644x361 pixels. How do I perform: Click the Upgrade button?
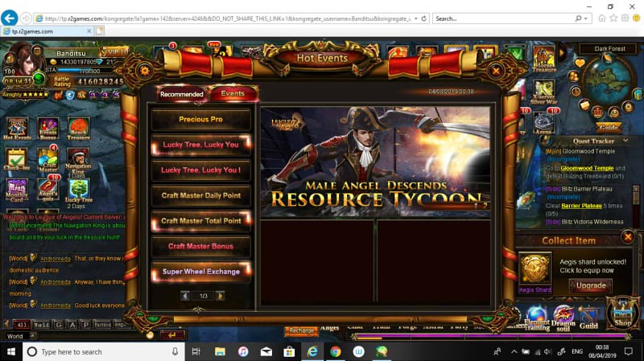click(591, 285)
